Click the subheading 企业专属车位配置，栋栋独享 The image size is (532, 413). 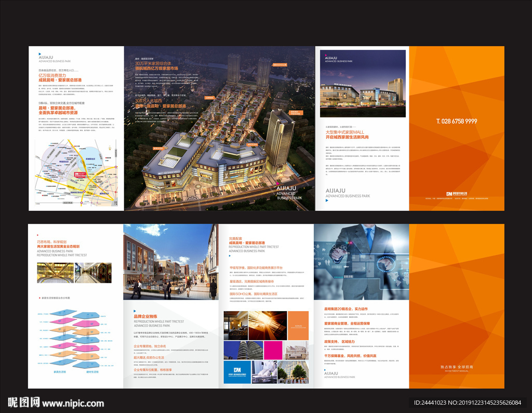[x=153, y=370]
